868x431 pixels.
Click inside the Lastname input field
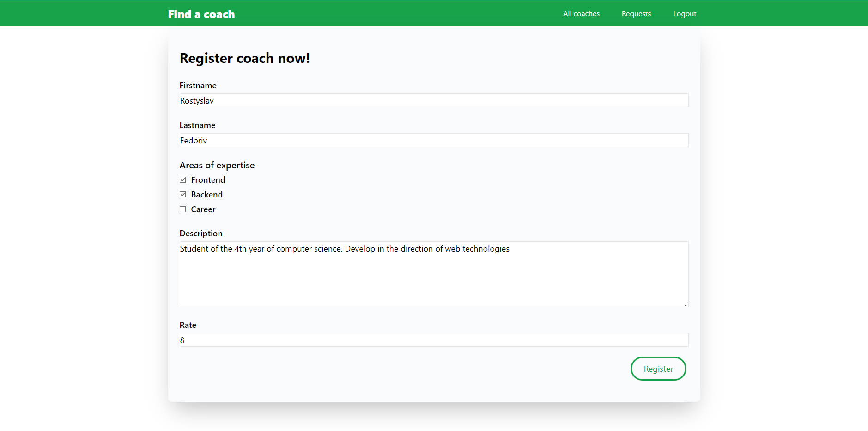[433, 140]
